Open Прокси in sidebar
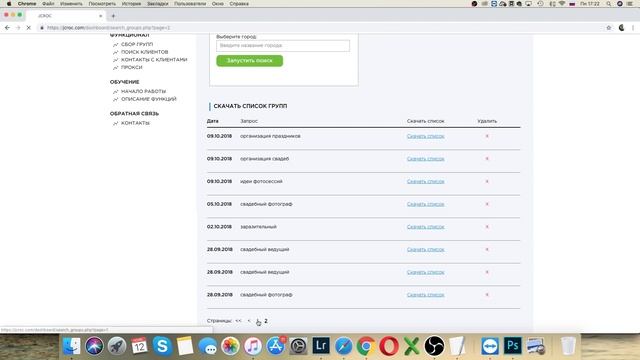Screen dimensions: 640x360 pos(131,67)
